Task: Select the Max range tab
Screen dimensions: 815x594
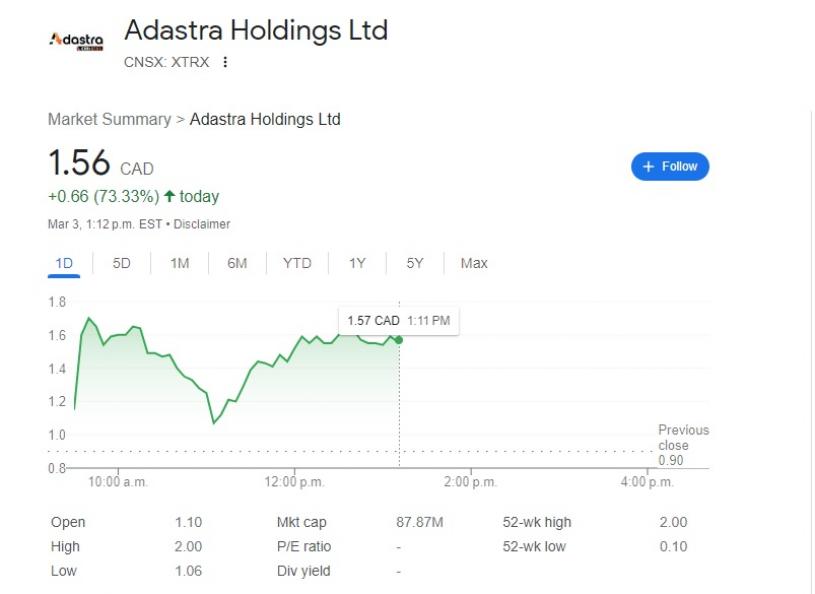Action: 474,263
